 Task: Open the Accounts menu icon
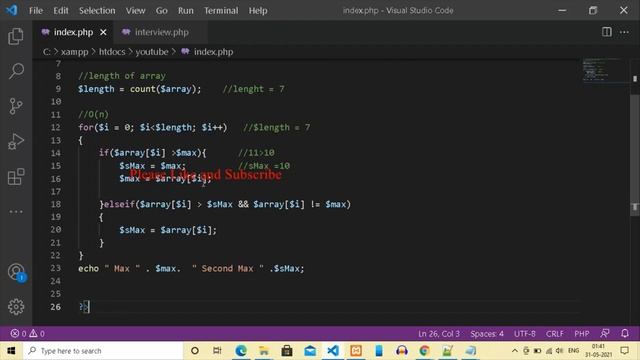point(16,272)
